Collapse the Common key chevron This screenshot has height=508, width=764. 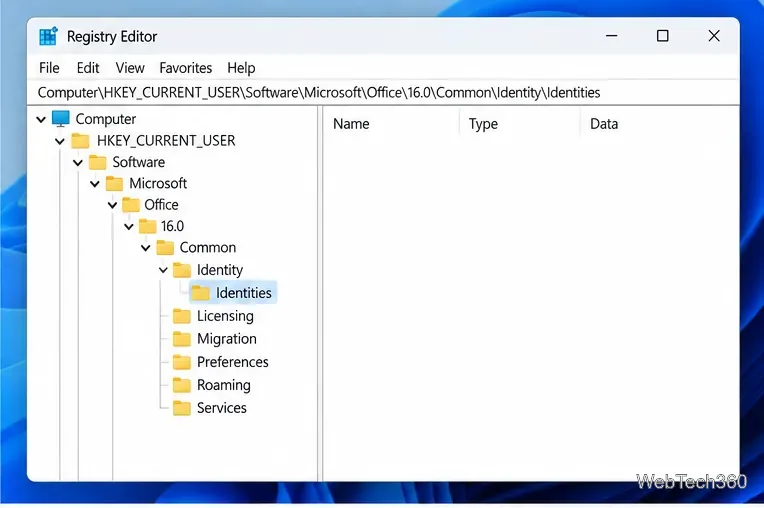[x=146, y=248]
